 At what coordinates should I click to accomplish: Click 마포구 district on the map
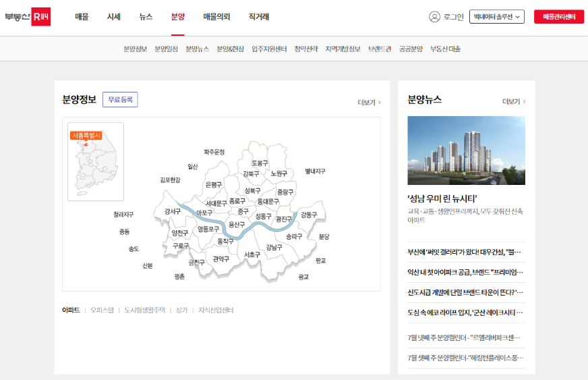204,213
